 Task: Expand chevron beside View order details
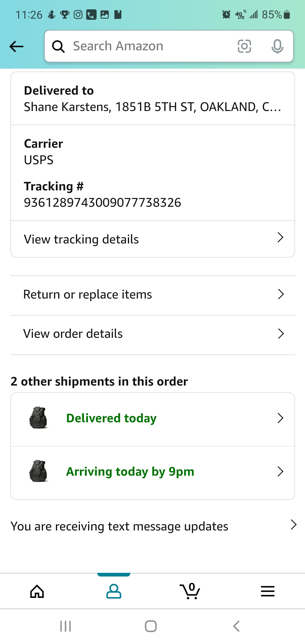(281, 334)
